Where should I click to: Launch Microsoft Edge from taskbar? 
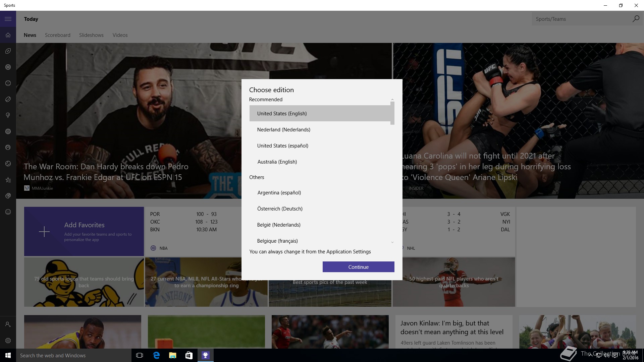click(x=156, y=355)
